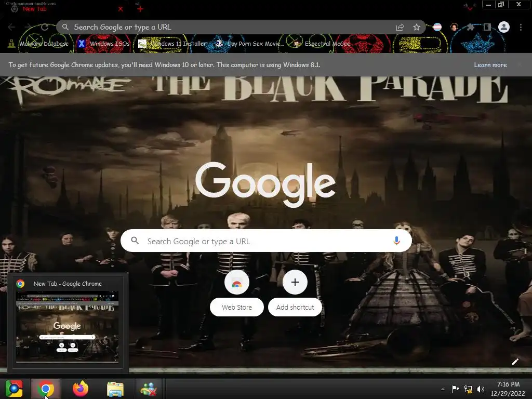Click the Google Chrome taskbar icon
532x399 pixels.
[x=46, y=389]
